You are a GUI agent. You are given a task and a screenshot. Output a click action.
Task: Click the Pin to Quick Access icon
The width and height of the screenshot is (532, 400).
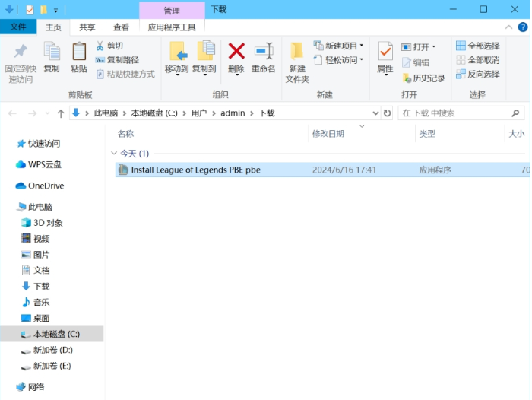click(21, 52)
